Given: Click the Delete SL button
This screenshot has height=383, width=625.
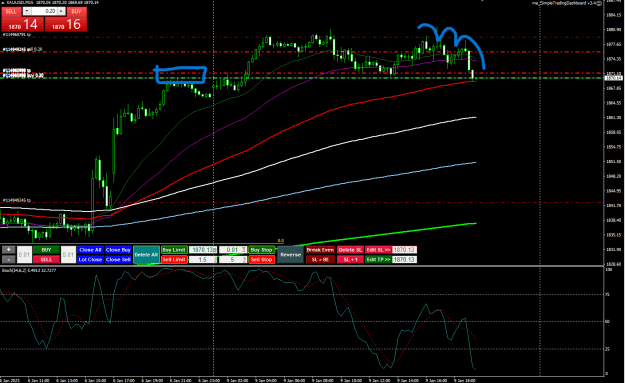Looking at the screenshot, I should 350,250.
